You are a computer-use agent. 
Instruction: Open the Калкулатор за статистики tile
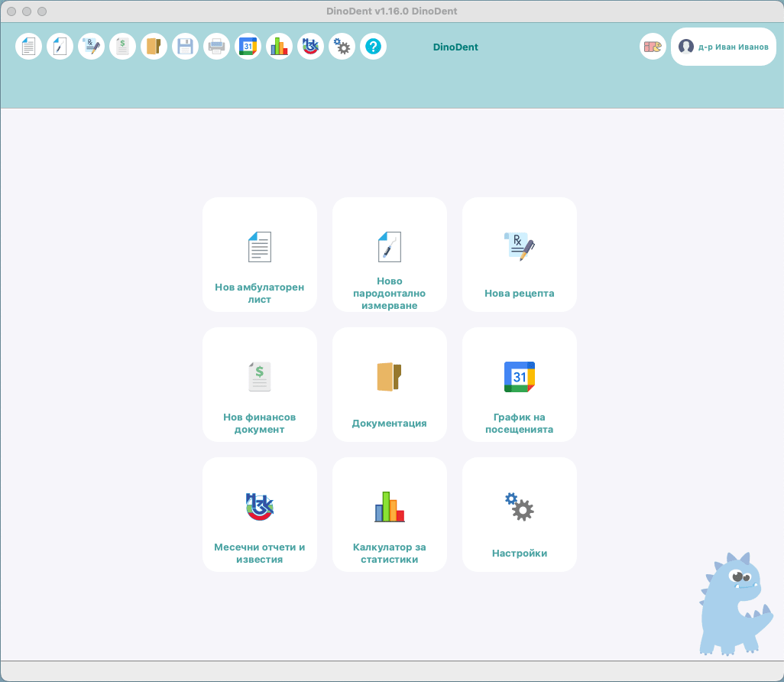tap(389, 514)
